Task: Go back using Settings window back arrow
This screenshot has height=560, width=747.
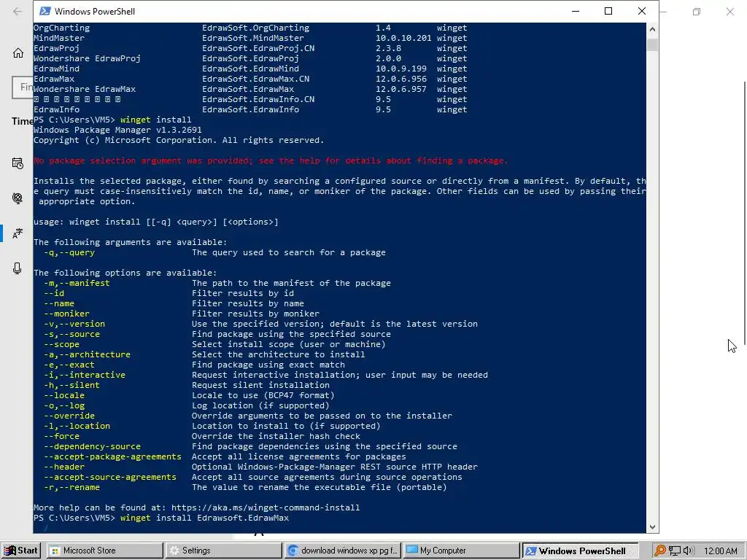Action: (18, 12)
